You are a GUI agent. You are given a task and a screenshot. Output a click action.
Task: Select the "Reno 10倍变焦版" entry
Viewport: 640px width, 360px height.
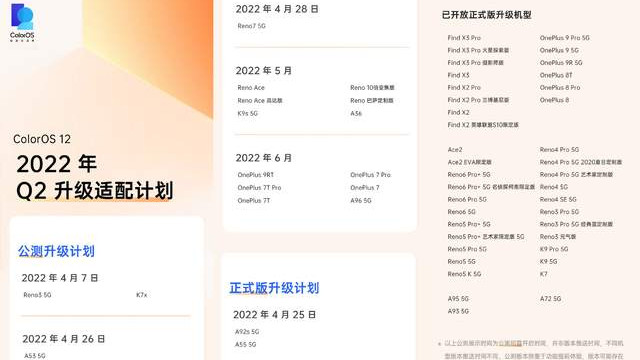point(372,87)
